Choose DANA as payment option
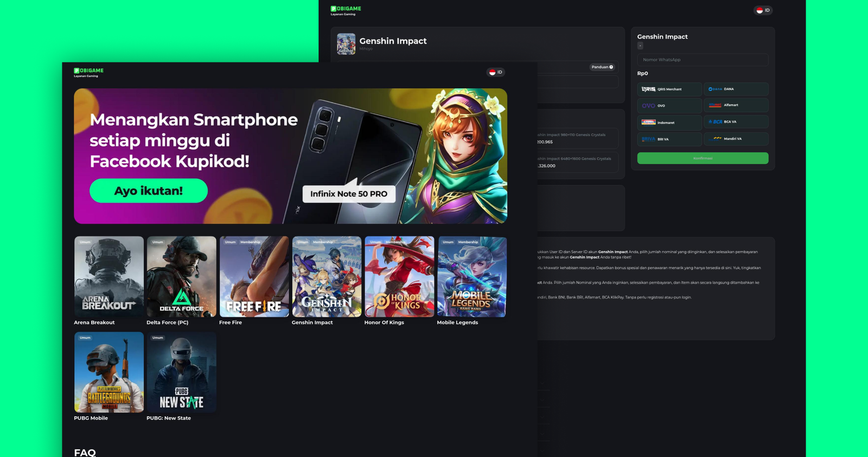The image size is (868, 457). 736,89
